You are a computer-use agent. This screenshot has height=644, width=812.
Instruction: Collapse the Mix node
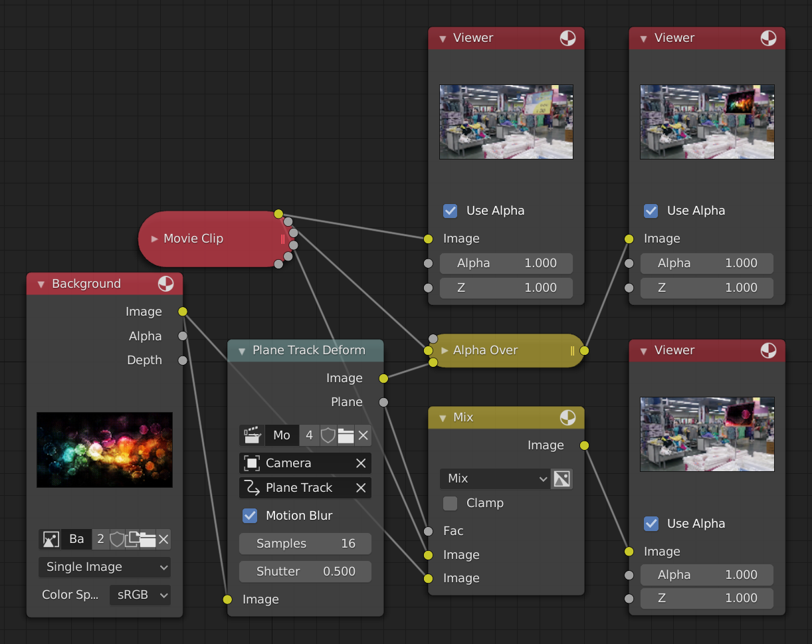(443, 418)
